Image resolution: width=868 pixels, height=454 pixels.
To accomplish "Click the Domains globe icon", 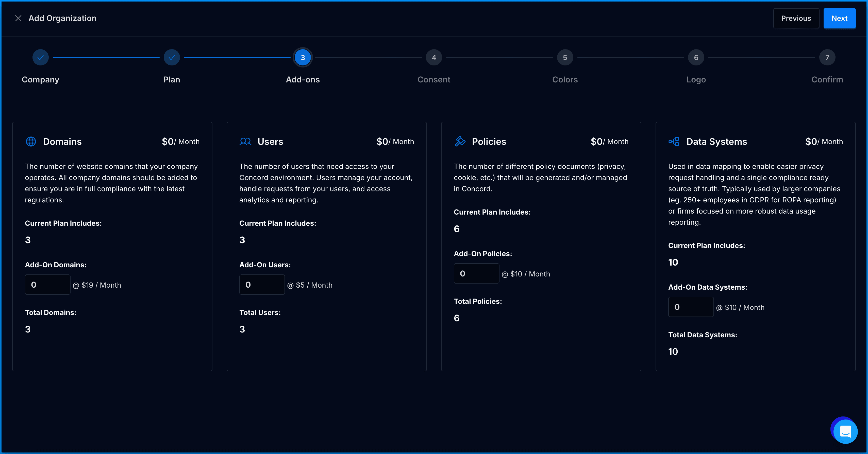I will click(31, 142).
